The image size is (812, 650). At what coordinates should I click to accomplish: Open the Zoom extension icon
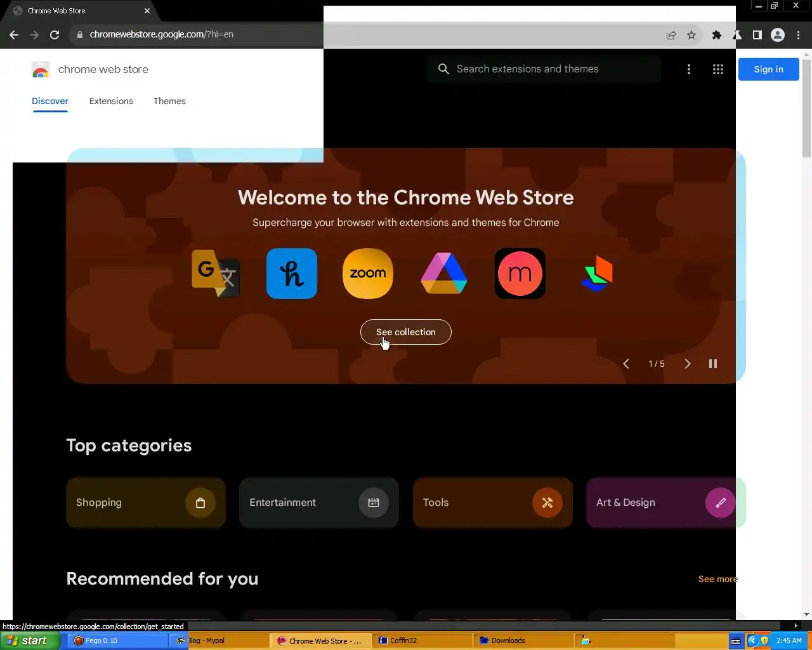point(368,274)
